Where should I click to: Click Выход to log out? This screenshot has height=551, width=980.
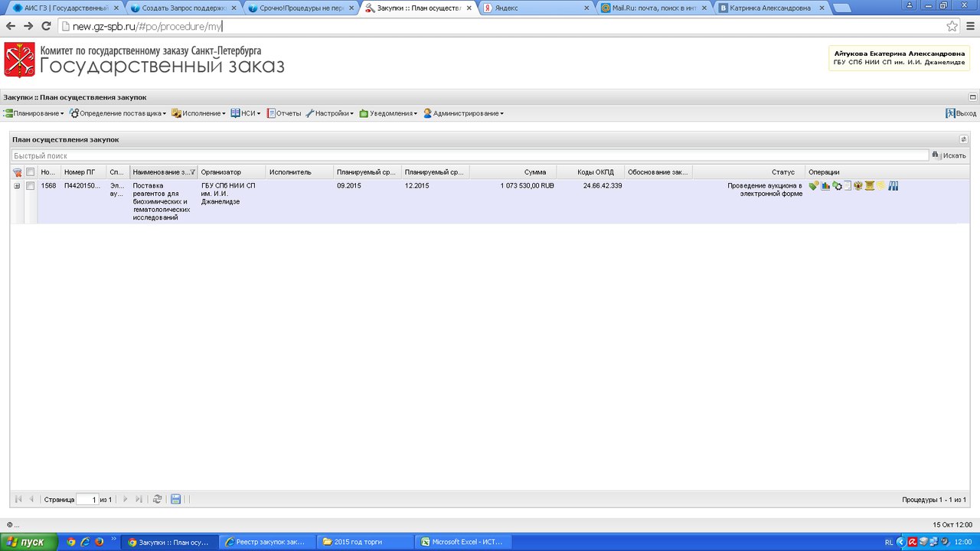pyautogui.click(x=961, y=113)
